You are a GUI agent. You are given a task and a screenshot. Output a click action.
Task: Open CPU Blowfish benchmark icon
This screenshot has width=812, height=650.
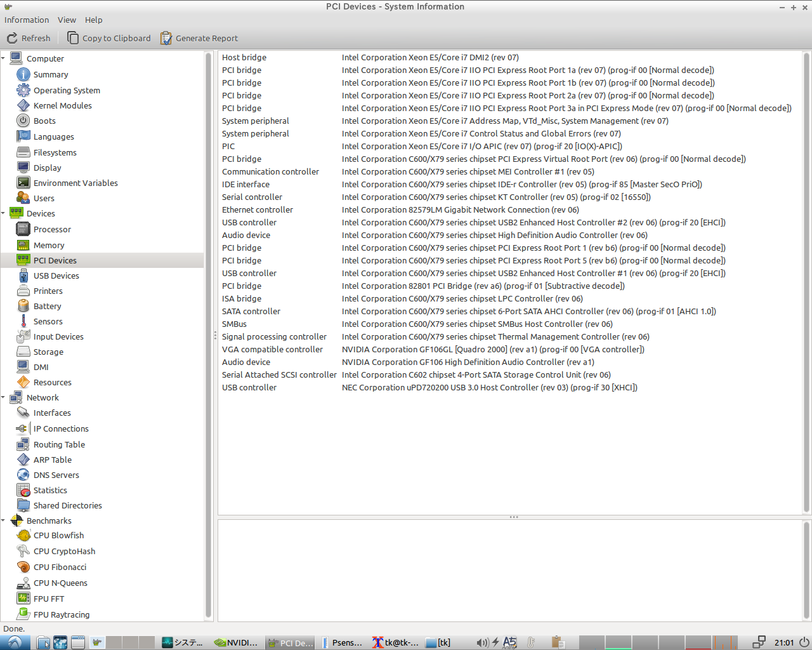pos(23,535)
